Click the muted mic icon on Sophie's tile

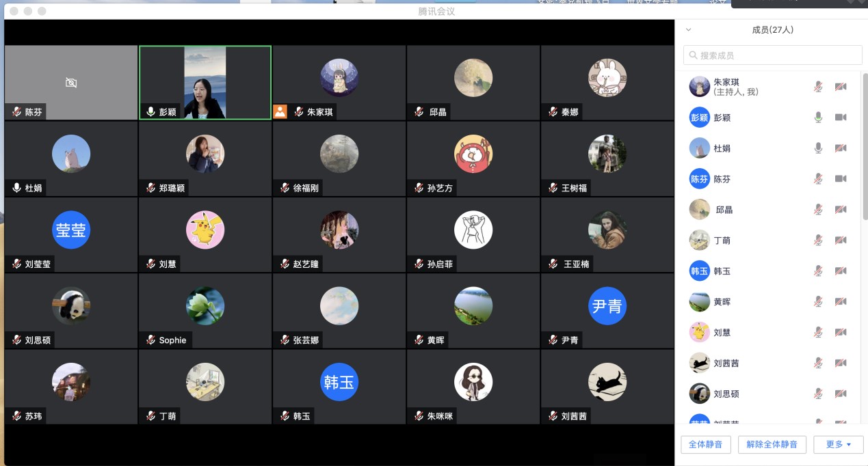point(151,340)
